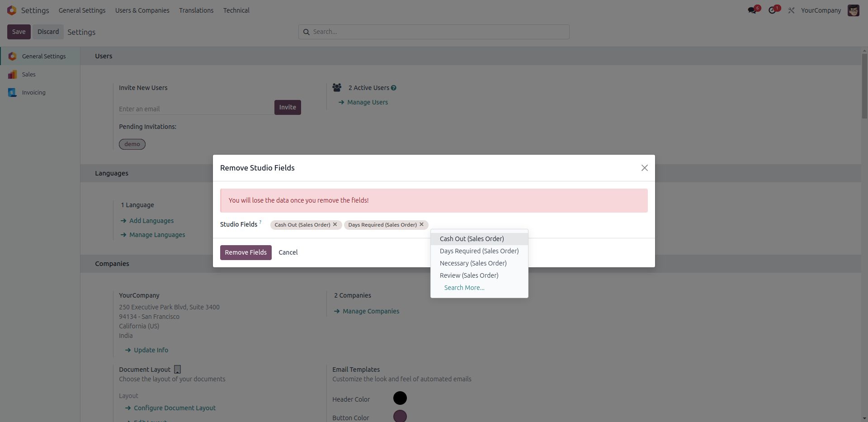Screen dimensions: 868x422
Task: Open the Users & Companies menu
Action: click(142, 10)
